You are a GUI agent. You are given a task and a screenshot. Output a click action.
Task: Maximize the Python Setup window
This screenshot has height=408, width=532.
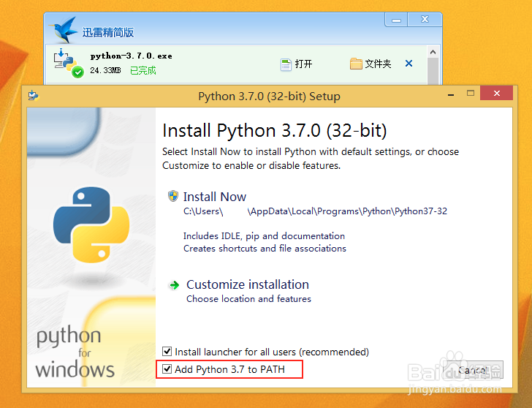[x=471, y=94]
